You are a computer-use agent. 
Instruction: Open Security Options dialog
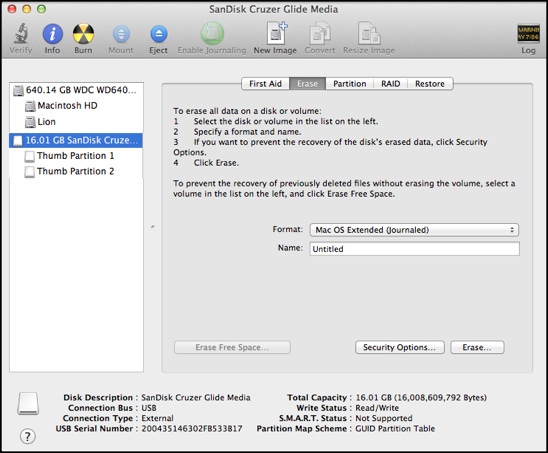(400, 347)
